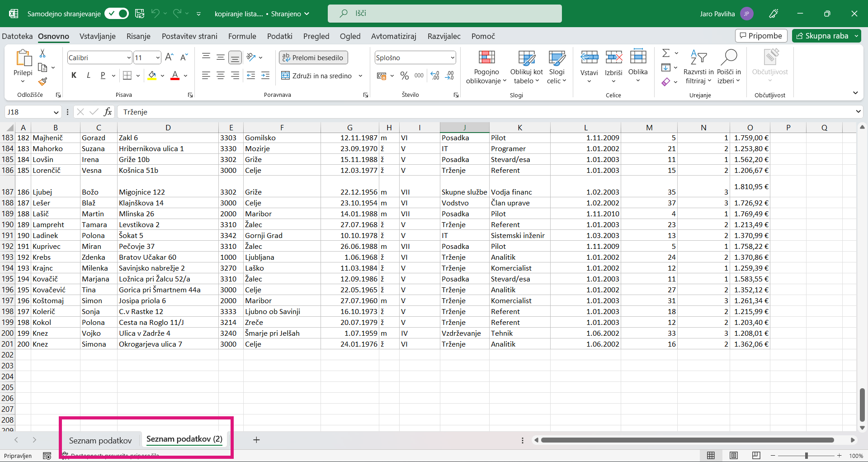Select the Format Painter brush icon
Viewport: 868px width, 462px height.
click(x=42, y=81)
